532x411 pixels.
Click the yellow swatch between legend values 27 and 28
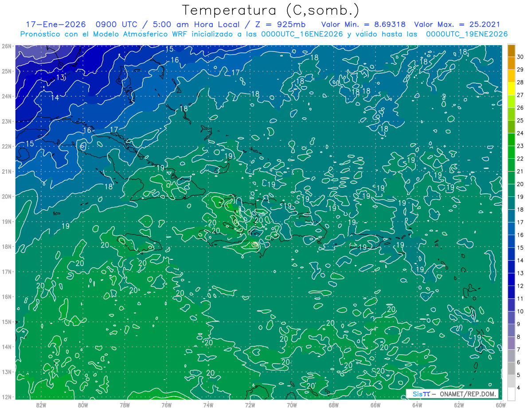(x=511, y=88)
